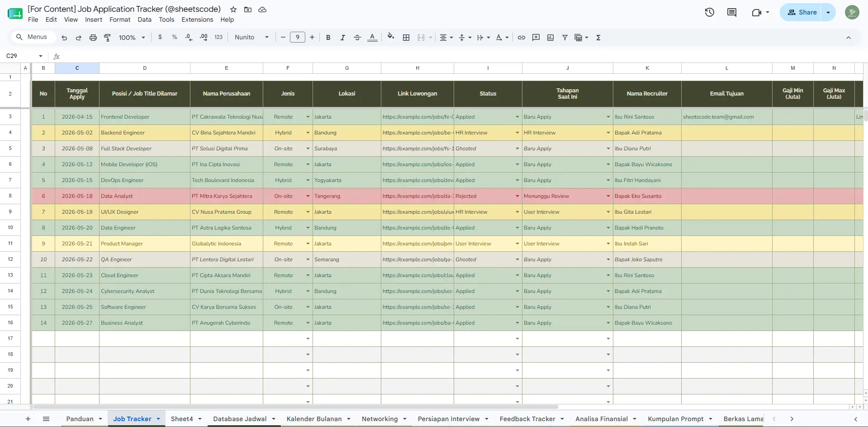Create a filter
This screenshot has height=427, width=868.
click(x=565, y=38)
